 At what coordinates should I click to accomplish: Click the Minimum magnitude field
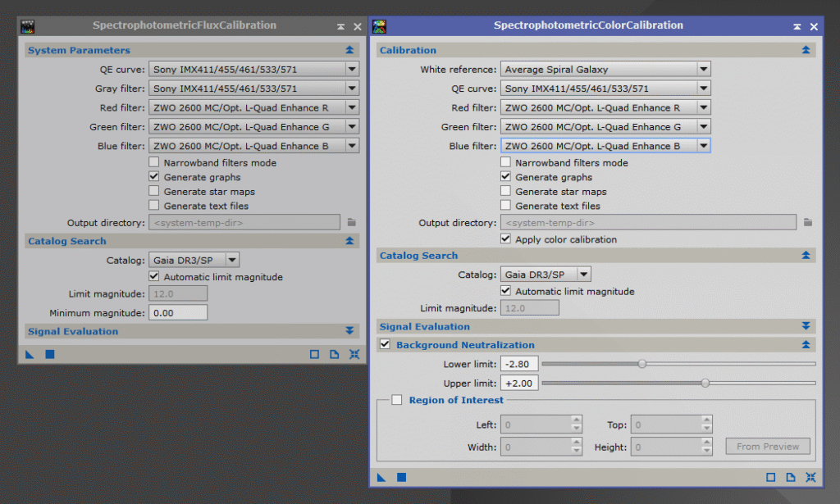pos(178,312)
